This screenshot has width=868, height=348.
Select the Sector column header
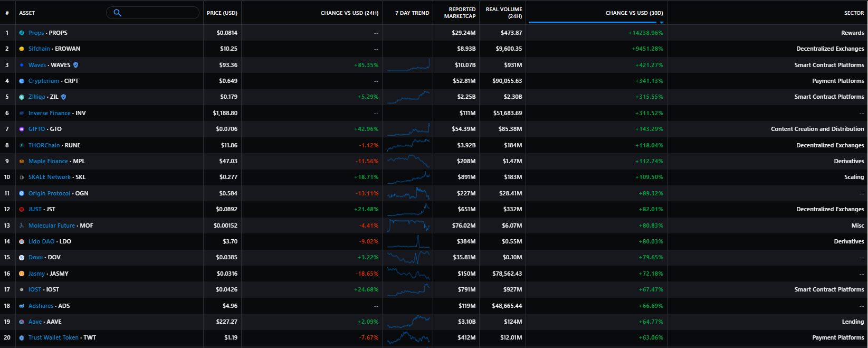(854, 13)
